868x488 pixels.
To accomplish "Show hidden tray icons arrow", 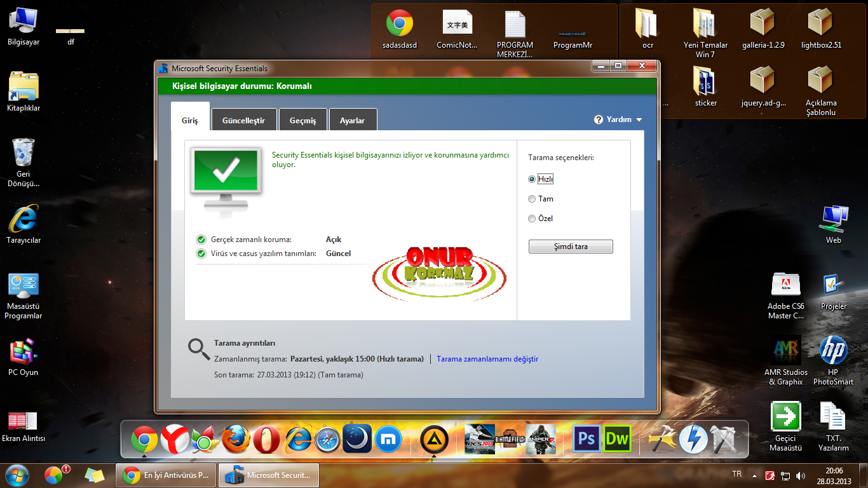I will [x=754, y=475].
